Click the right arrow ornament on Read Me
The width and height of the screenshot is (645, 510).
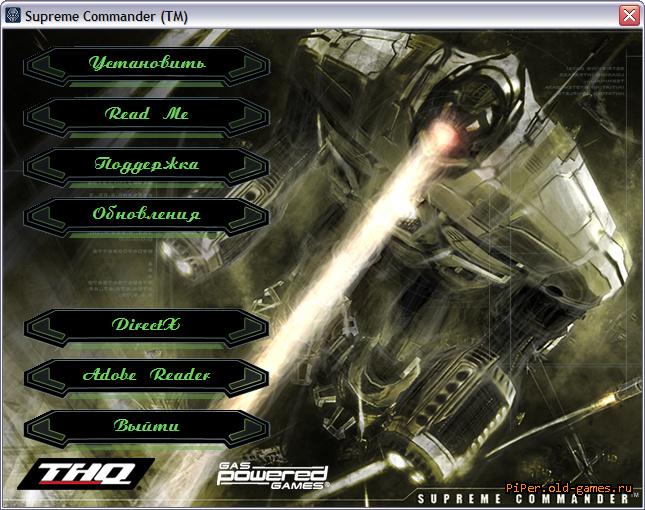point(254,114)
